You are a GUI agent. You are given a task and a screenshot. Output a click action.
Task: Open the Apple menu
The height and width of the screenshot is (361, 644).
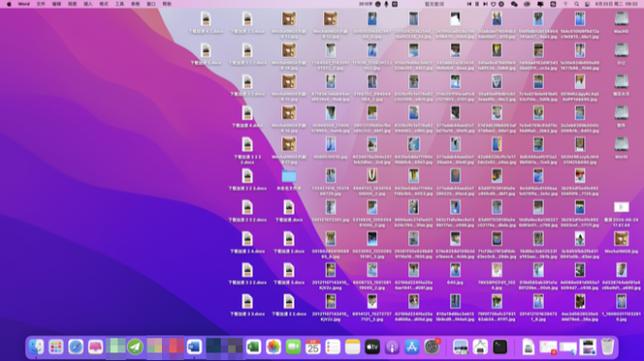9,4
